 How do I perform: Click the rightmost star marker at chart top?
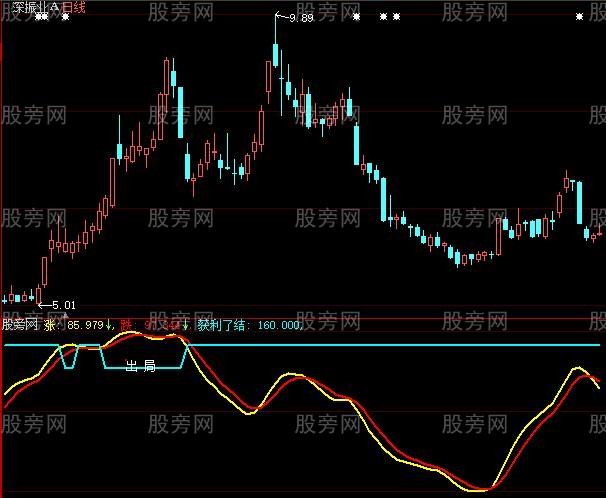click(x=579, y=16)
